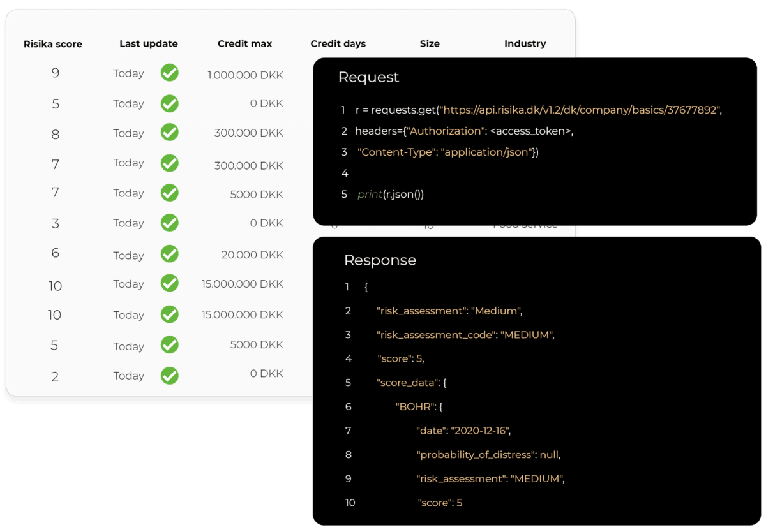766x532 pixels.
Task: Select the 1.000.000 DKK credit max value
Action: pos(245,75)
